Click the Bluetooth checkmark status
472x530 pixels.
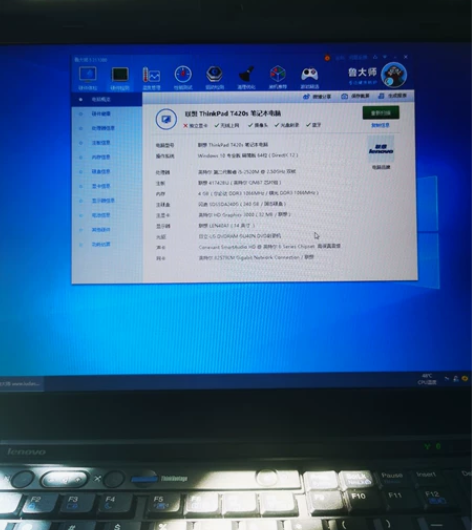313,125
